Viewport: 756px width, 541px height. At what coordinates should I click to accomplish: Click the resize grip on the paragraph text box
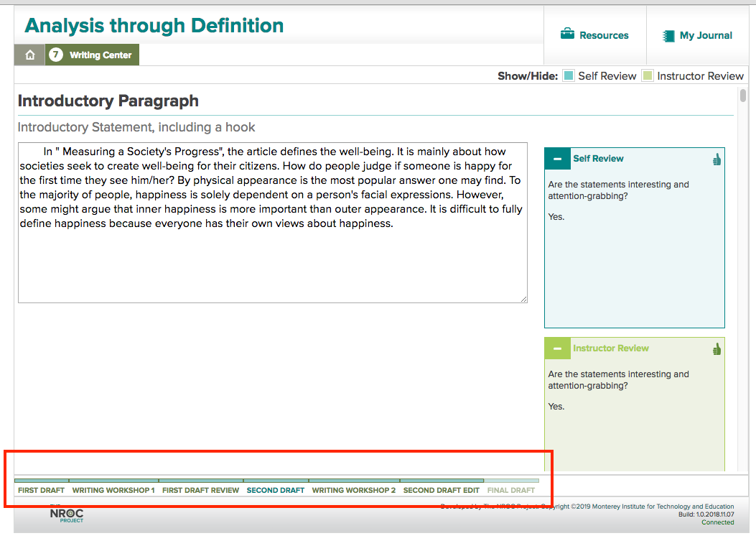coord(524,298)
